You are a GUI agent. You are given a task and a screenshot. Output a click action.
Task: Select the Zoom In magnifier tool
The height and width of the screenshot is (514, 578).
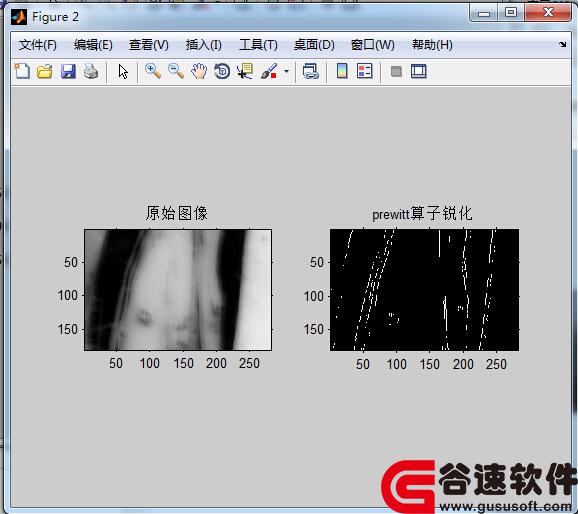pos(153,71)
